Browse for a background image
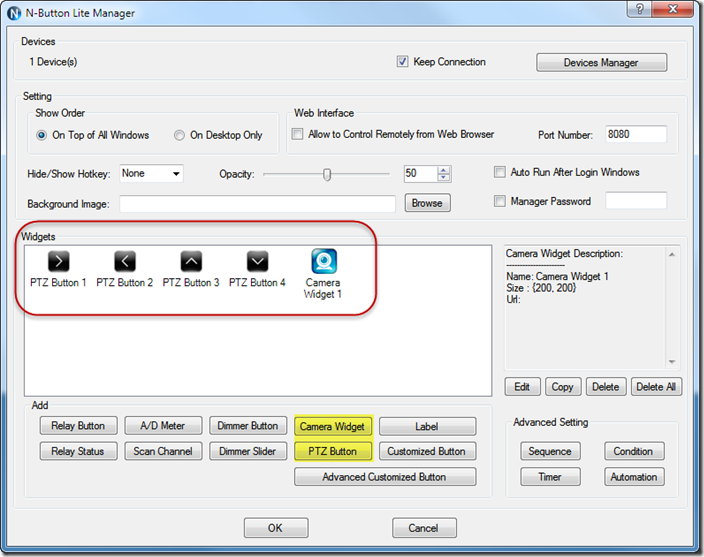The width and height of the screenshot is (704, 557). click(x=427, y=203)
